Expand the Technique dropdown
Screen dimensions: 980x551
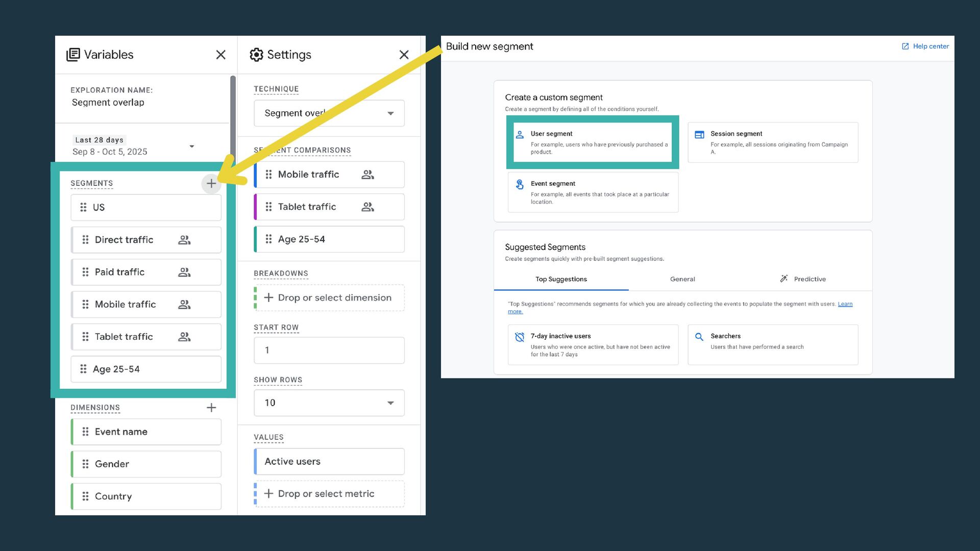[390, 113]
